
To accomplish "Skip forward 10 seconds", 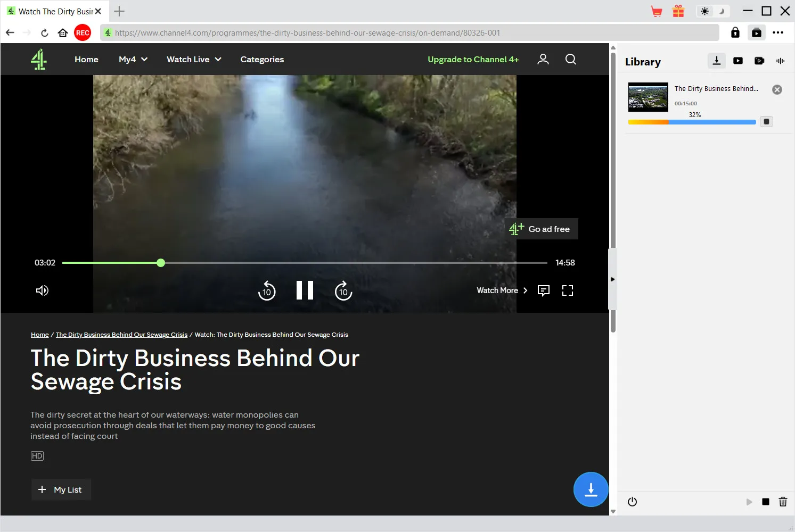I will 343,290.
